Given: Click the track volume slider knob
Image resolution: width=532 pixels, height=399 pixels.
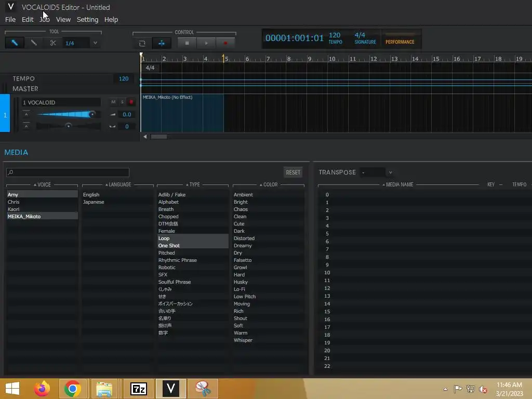Looking at the screenshot, I should [x=91, y=114].
